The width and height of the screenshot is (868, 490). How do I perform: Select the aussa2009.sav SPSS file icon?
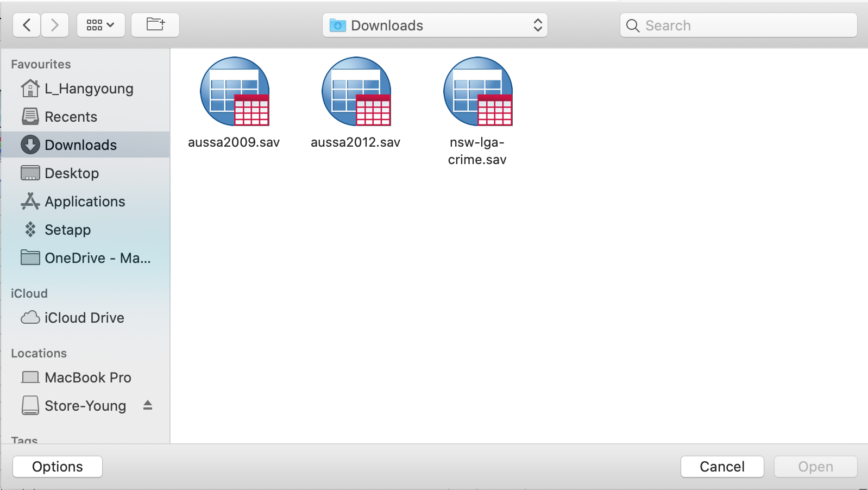tap(235, 91)
